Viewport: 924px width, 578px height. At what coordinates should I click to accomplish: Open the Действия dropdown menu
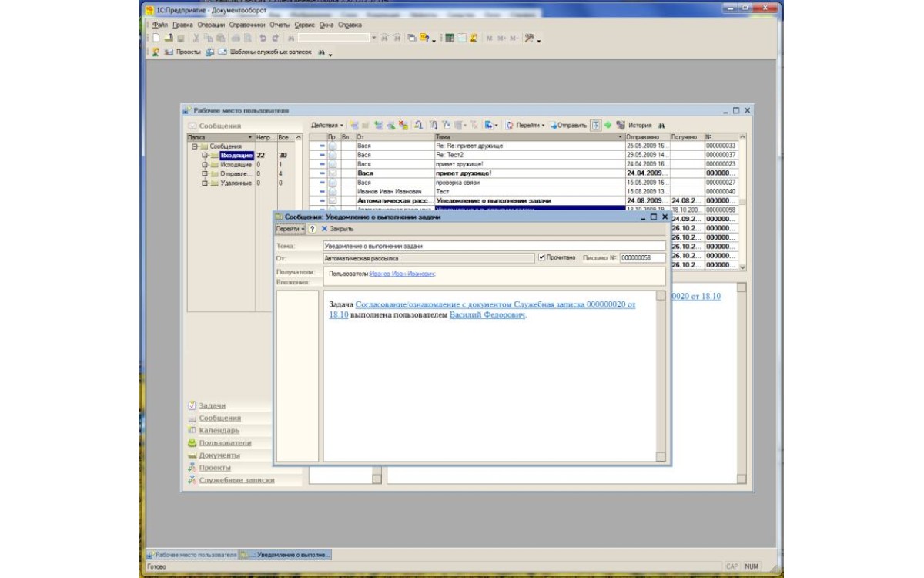327,125
